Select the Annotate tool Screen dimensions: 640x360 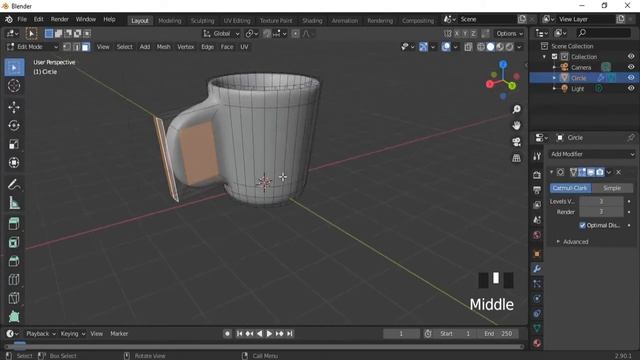click(14, 184)
